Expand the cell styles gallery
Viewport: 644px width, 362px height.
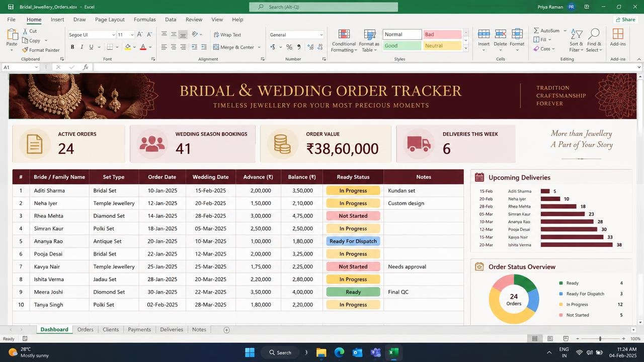466,48
